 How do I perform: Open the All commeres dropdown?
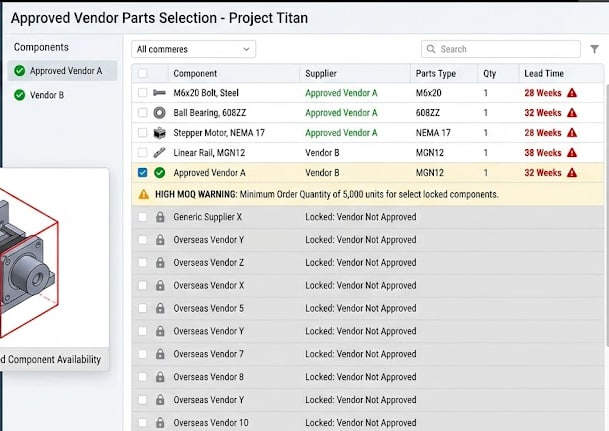tap(193, 49)
